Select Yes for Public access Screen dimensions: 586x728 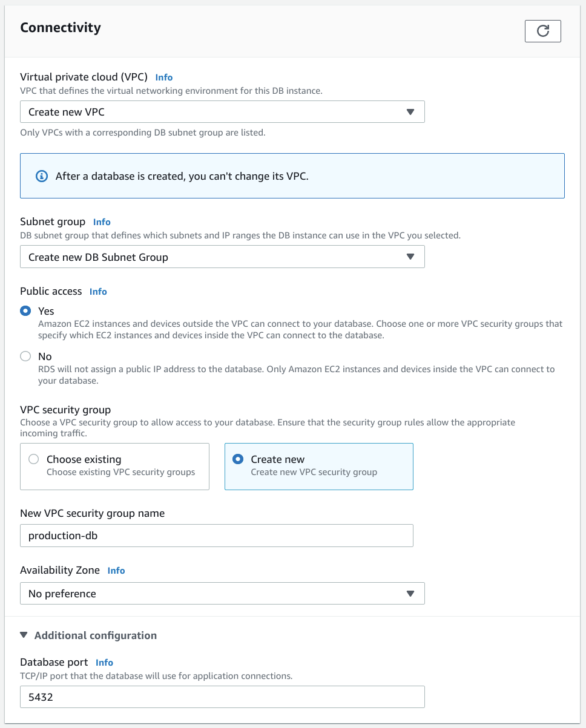point(25,311)
